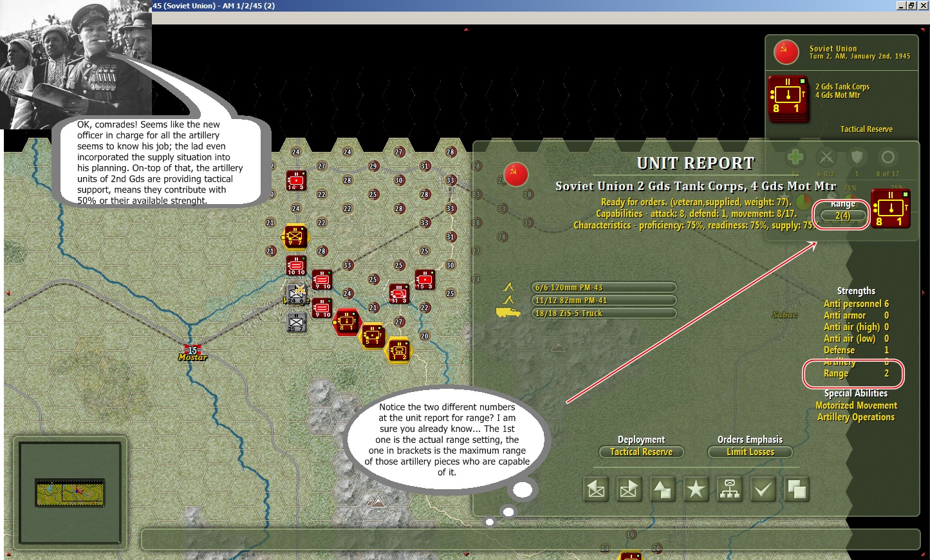Image resolution: width=930 pixels, height=560 pixels.
Task: Click the Capabilities attack/defend/movement line
Action: pos(696,214)
